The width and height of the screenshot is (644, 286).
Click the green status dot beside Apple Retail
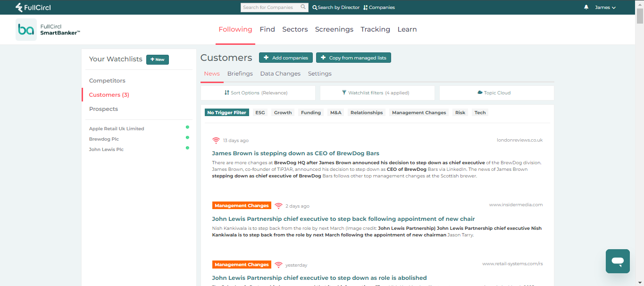(x=187, y=127)
